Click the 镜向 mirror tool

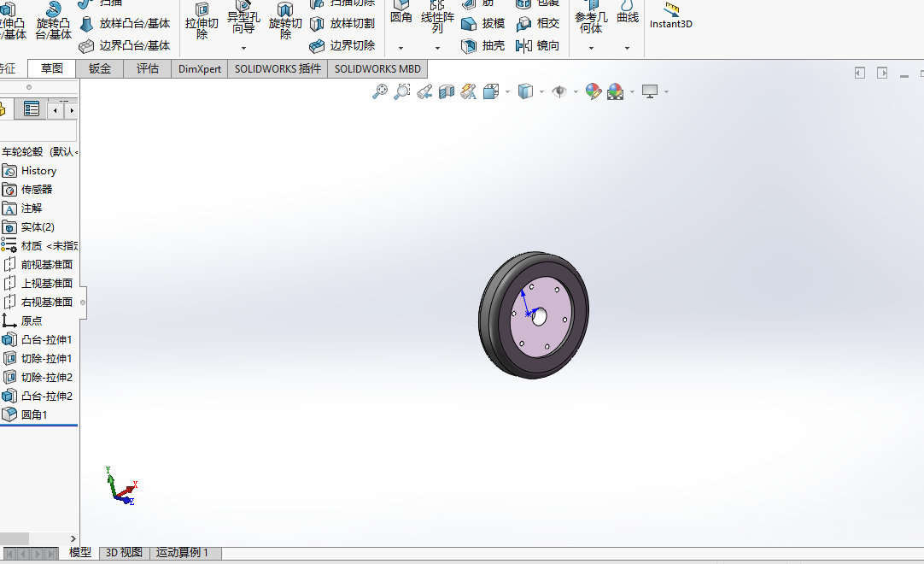[537, 45]
